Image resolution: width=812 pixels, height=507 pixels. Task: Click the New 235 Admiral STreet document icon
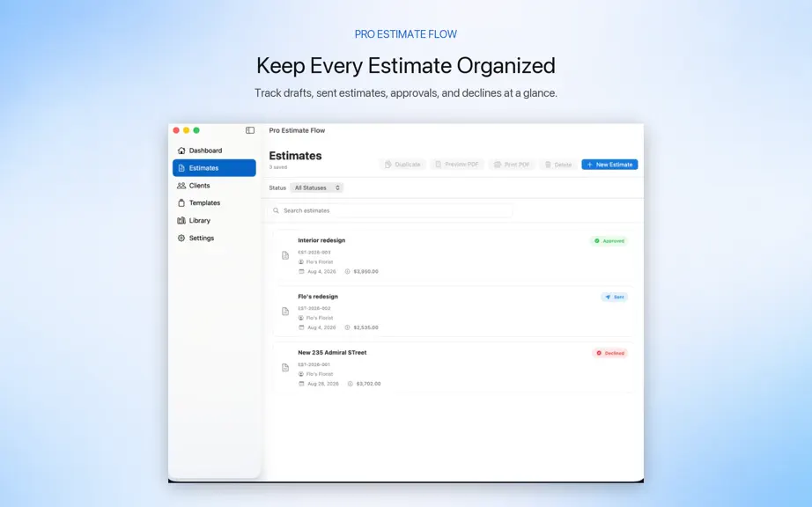point(285,368)
